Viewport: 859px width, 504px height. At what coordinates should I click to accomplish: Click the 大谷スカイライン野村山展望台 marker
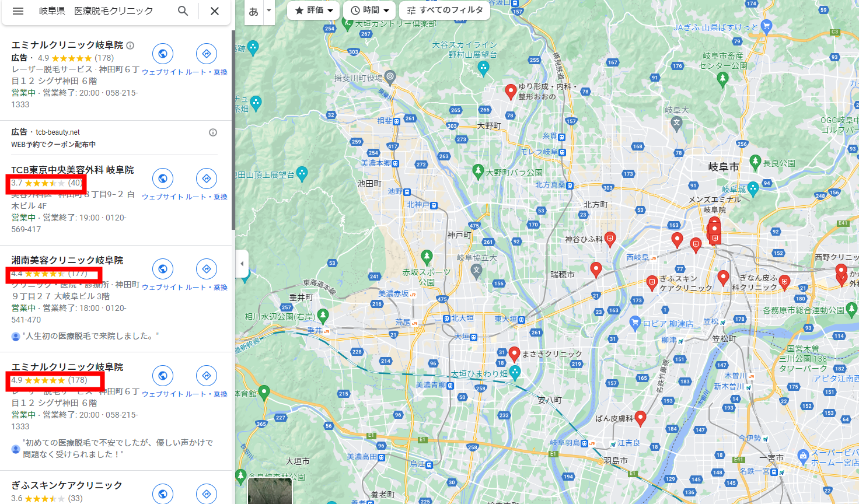483,68
